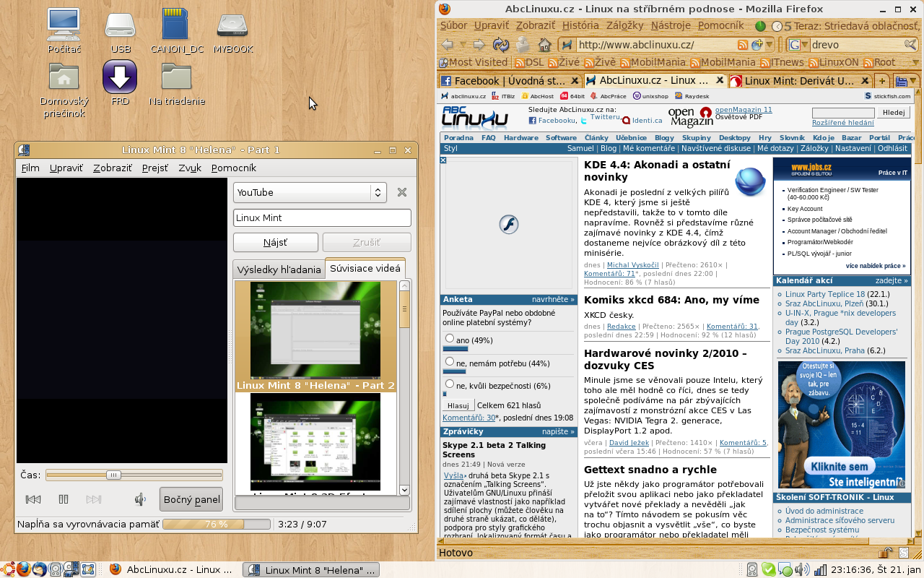Open Most Visited bookmarks folder

[473, 63]
